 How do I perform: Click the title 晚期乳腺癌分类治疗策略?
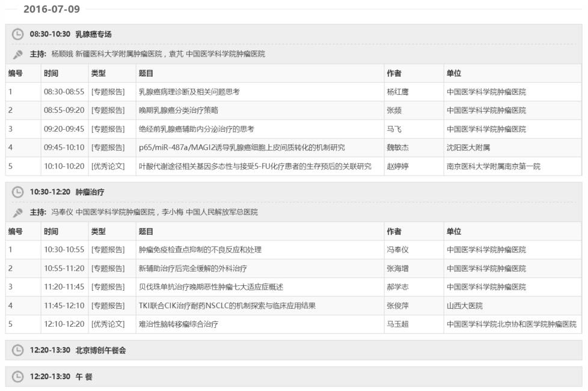click(x=179, y=110)
